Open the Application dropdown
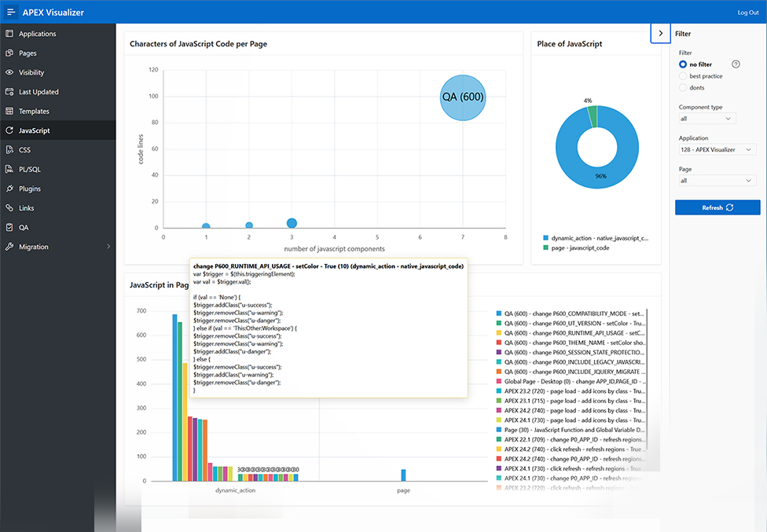 pyautogui.click(x=717, y=149)
